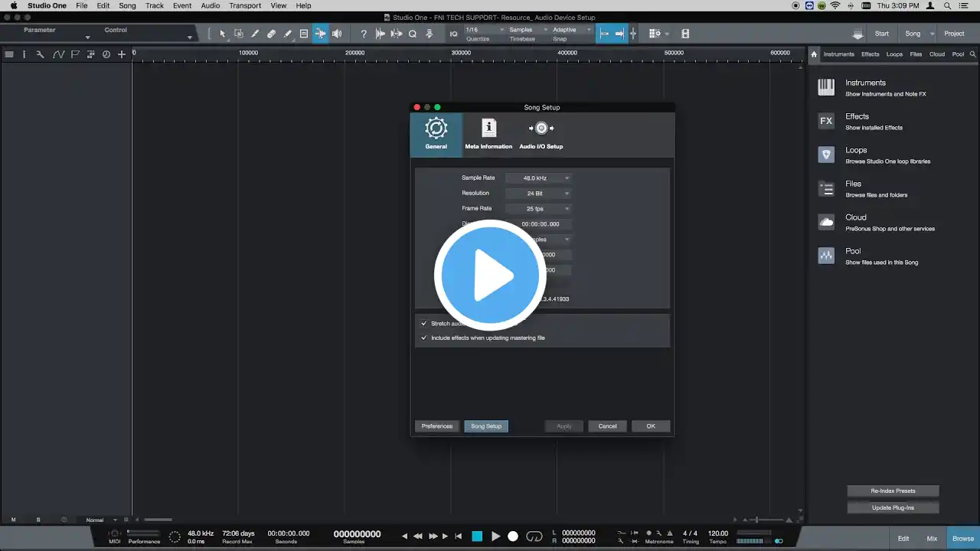Click the Tempo value 120.00
Viewport: 980px width, 551px height.
(x=718, y=533)
